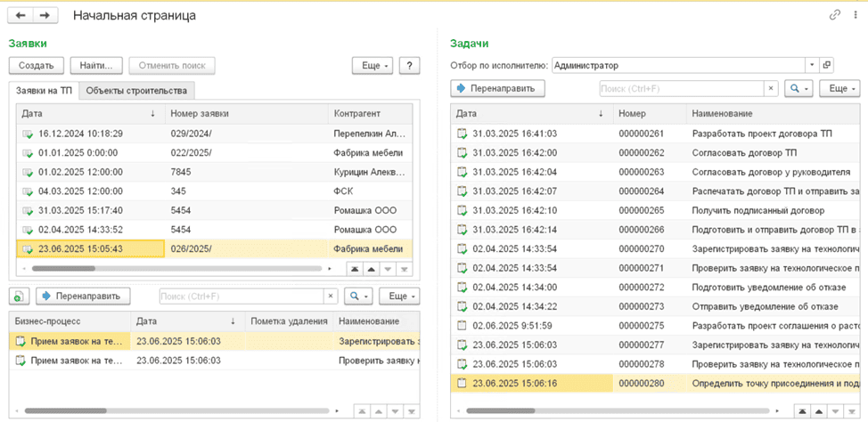Viewport: 868px width, 422px height.
Task: Click the Создать button
Action: pyautogui.click(x=37, y=66)
